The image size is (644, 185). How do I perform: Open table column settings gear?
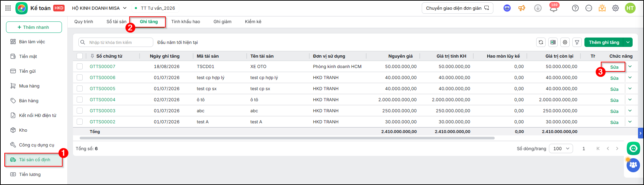click(x=565, y=42)
